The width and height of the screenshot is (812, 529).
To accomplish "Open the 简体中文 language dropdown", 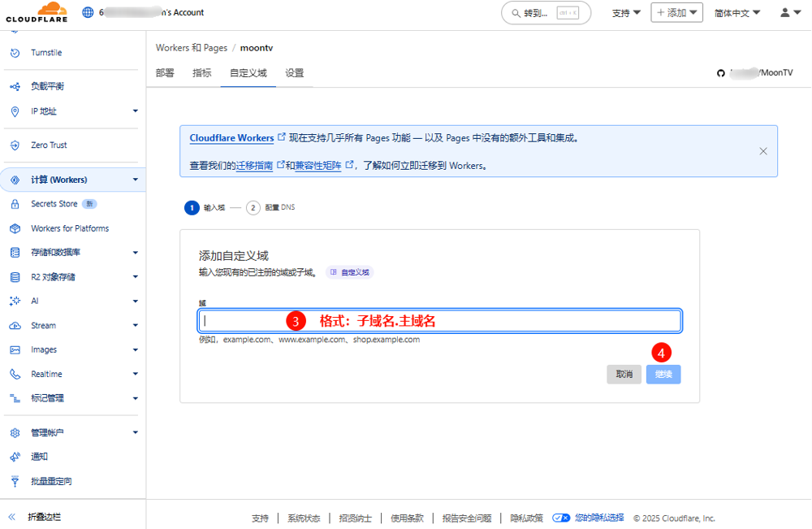I will 737,13.
